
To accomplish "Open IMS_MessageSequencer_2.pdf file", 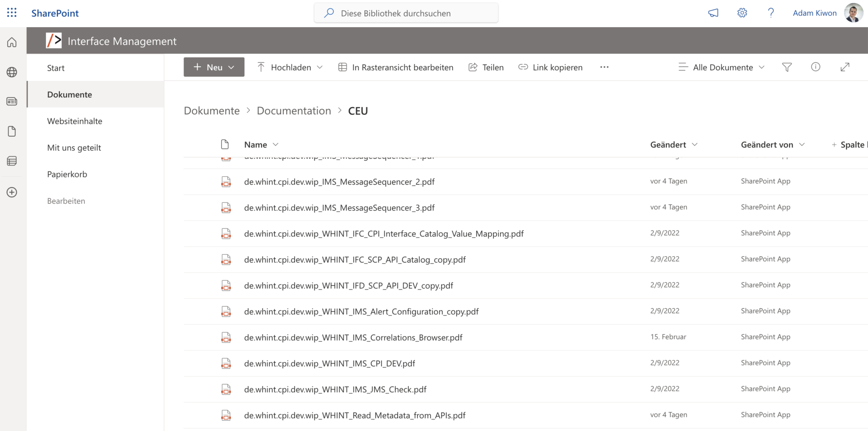I will point(339,182).
